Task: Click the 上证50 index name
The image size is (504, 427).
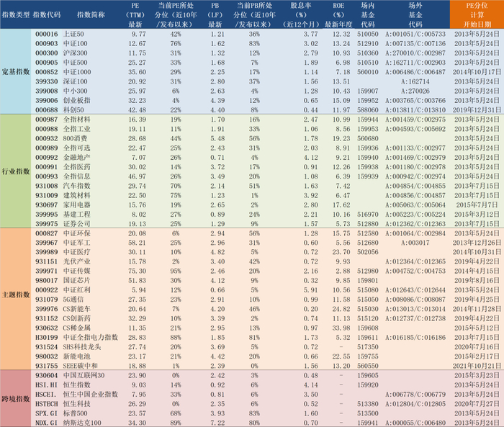Action: click(x=73, y=34)
